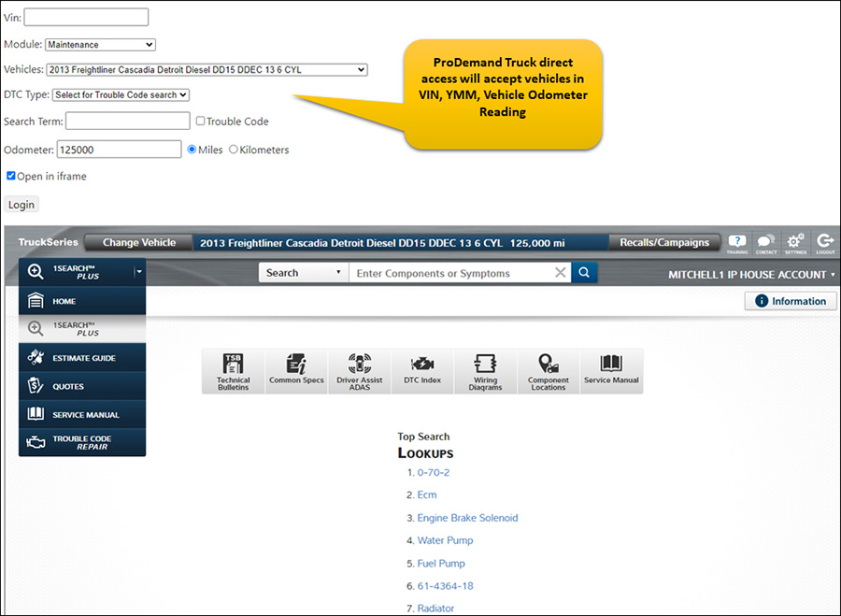Select the Component Locations icon

click(549, 370)
